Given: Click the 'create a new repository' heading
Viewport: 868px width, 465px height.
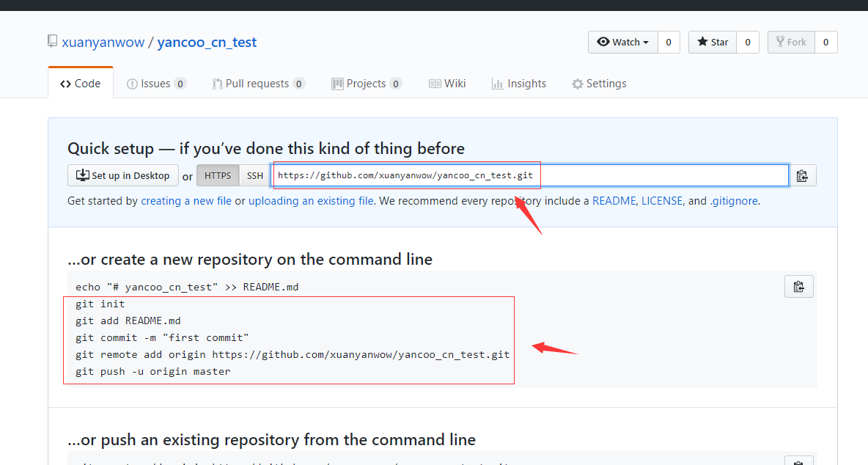Looking at the screenshot, I should click(x=250, y=260).
